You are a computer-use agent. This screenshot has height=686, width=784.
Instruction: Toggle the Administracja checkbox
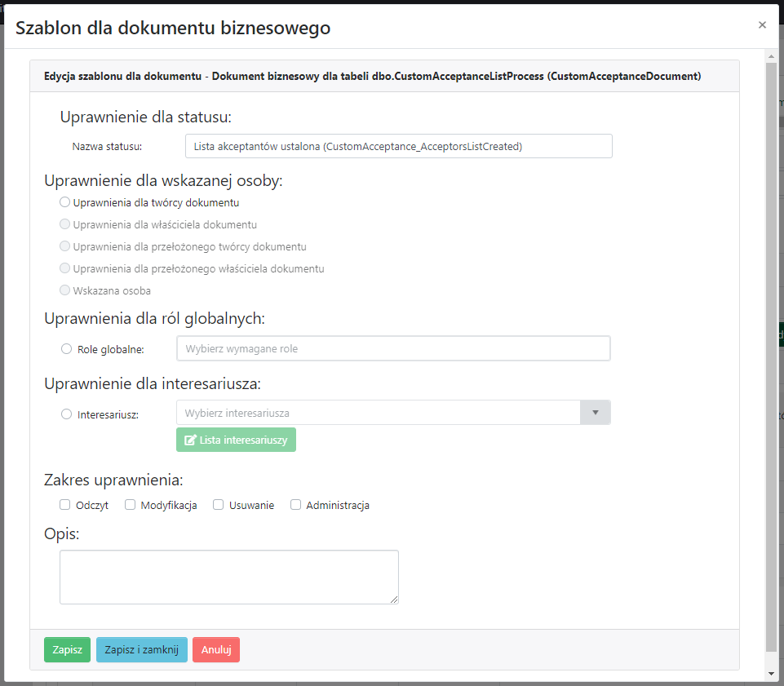[x=295, y=505]
